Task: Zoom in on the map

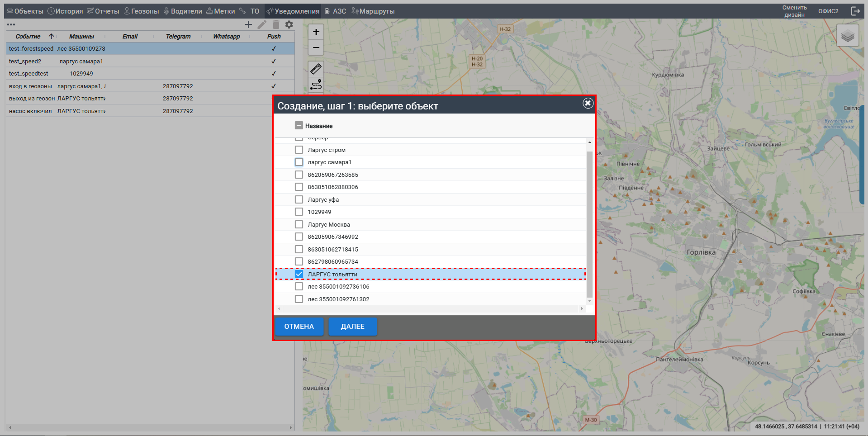Action: (x=316, y=32)
